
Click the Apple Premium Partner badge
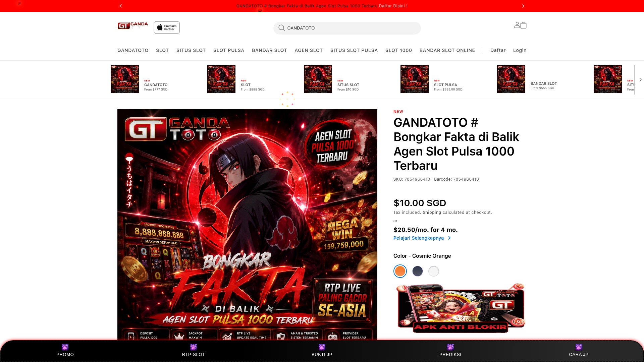(167, 27)
